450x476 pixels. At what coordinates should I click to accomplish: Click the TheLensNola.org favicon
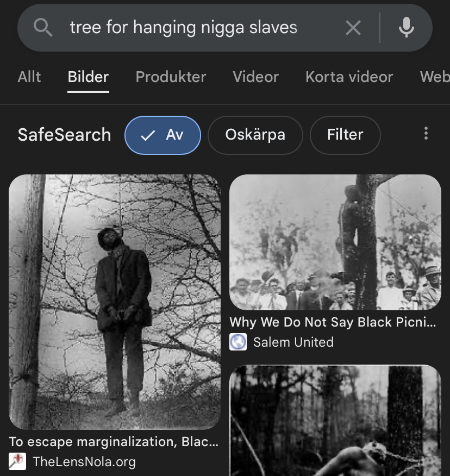click(17, 461)
